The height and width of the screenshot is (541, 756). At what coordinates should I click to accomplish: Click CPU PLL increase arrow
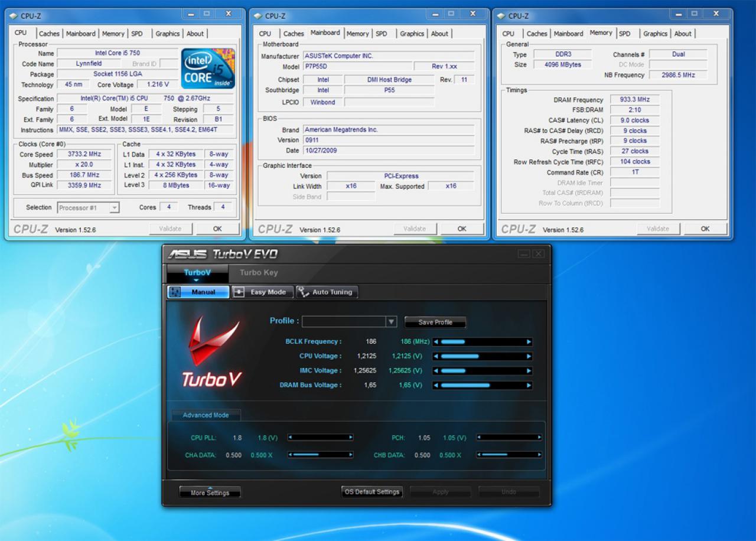point(351,438)
